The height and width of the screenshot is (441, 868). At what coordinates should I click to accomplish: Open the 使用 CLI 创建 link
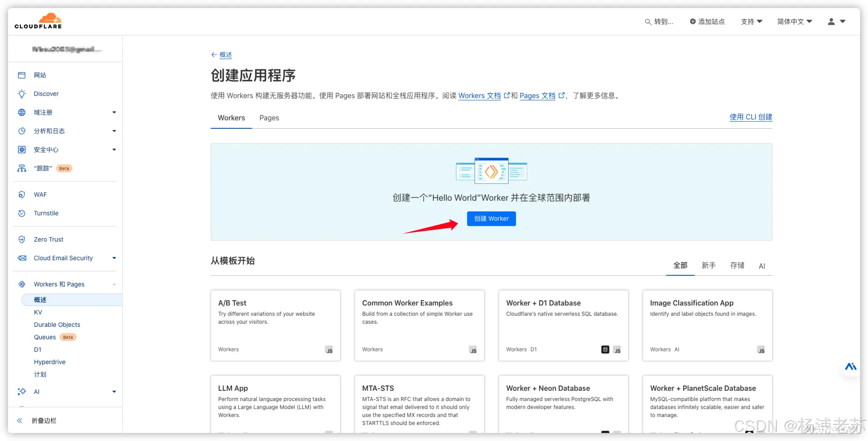pyautogui.click(x=751, y=117)
